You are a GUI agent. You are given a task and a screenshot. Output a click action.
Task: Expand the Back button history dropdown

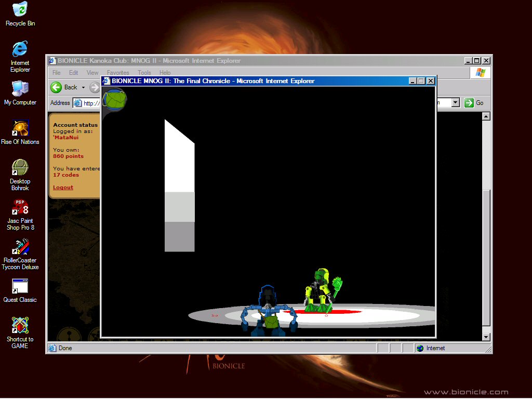tap(83, 87)
